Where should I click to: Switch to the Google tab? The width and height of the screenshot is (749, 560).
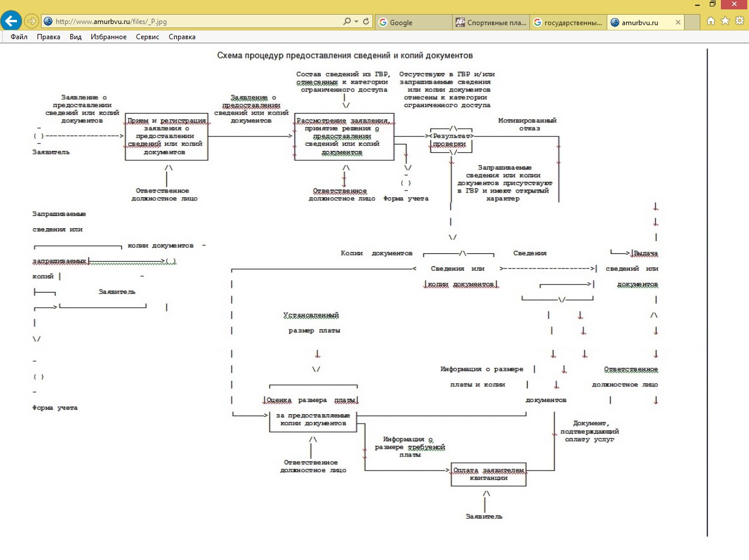click(x=412, y=22)
